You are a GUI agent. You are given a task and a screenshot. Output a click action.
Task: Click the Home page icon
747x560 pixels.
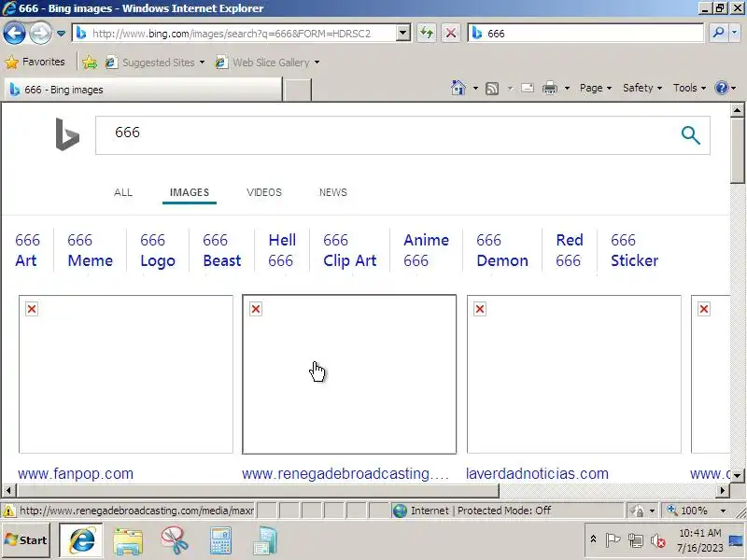[458, 88]
